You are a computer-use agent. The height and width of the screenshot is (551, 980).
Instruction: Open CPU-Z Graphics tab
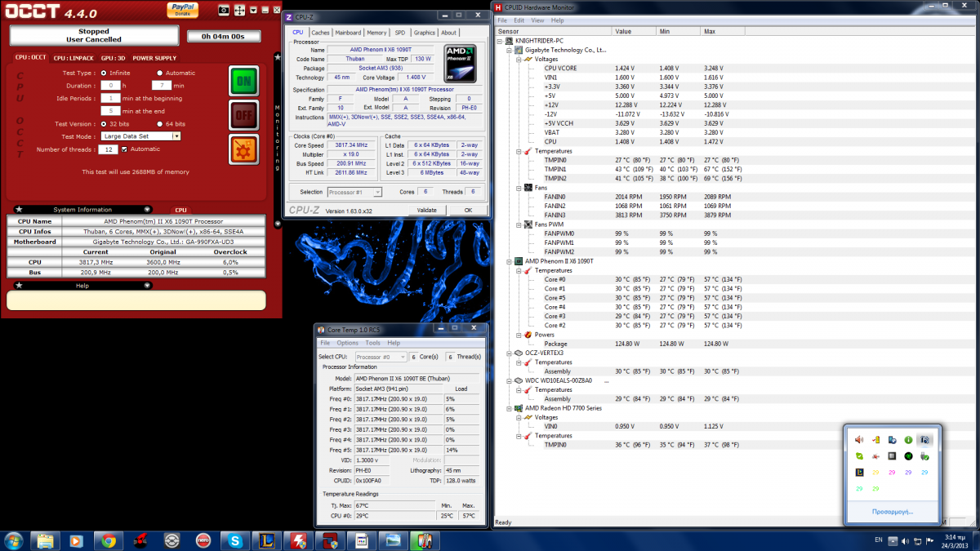click(x=424, y=33)
